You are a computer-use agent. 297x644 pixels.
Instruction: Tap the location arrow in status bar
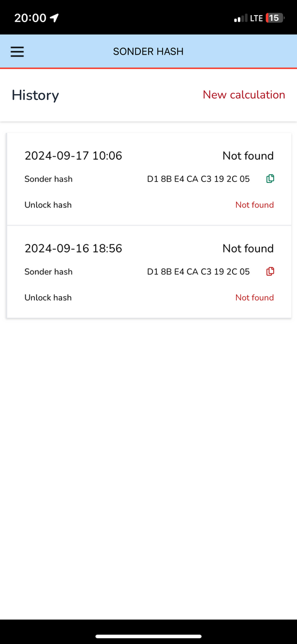[x=54, y=17]
